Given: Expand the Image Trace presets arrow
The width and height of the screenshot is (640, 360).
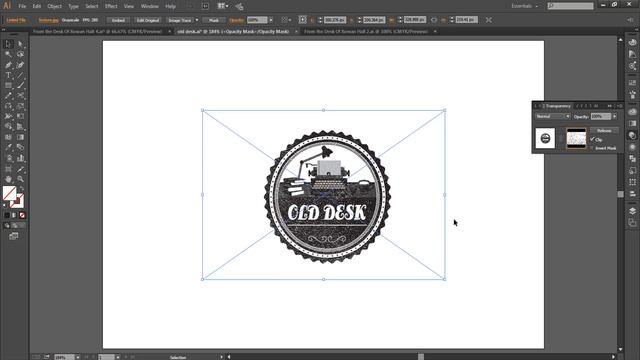Looking at the screenshot, I should pos(197,20).
